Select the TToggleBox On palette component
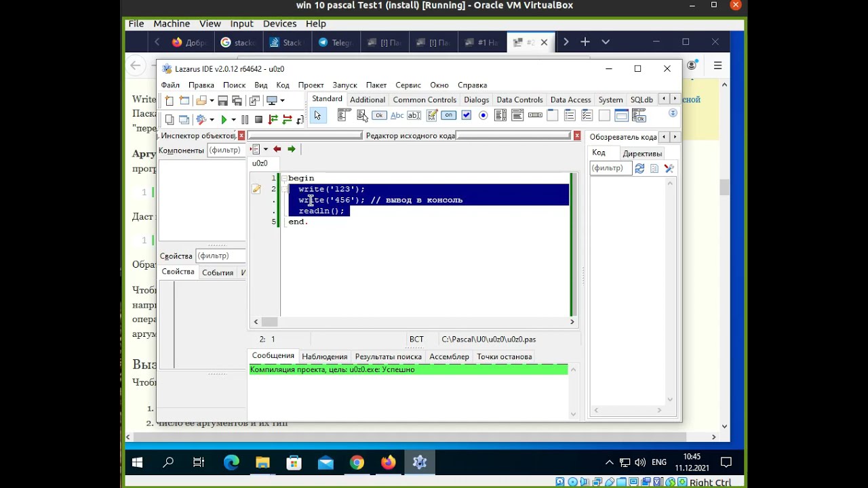Viewport: 868px width, 488px height. (449, 115)
